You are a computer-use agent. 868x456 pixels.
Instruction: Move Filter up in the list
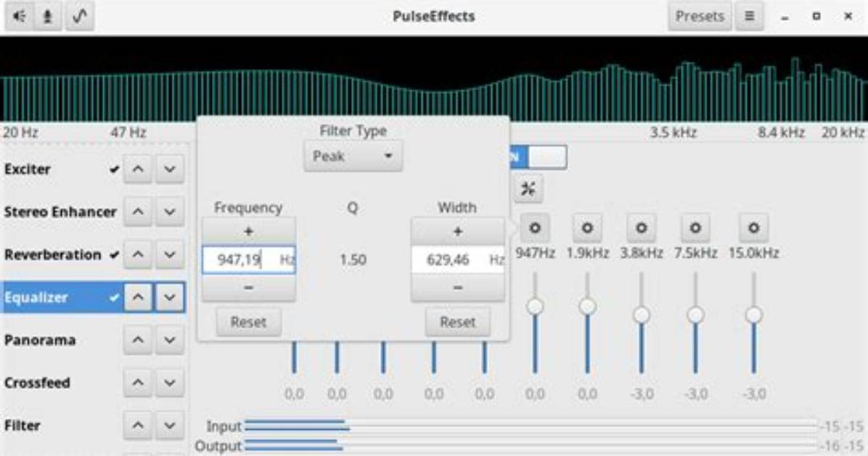[138, 425]
